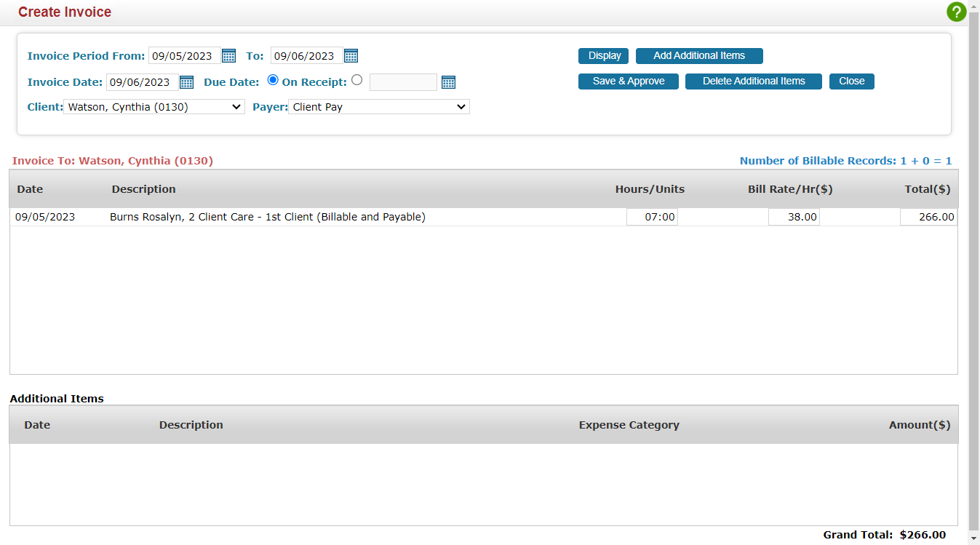Screen dimensions: 980x545
Task: Click the green Help icon
Action: click(x=956, y=12)
